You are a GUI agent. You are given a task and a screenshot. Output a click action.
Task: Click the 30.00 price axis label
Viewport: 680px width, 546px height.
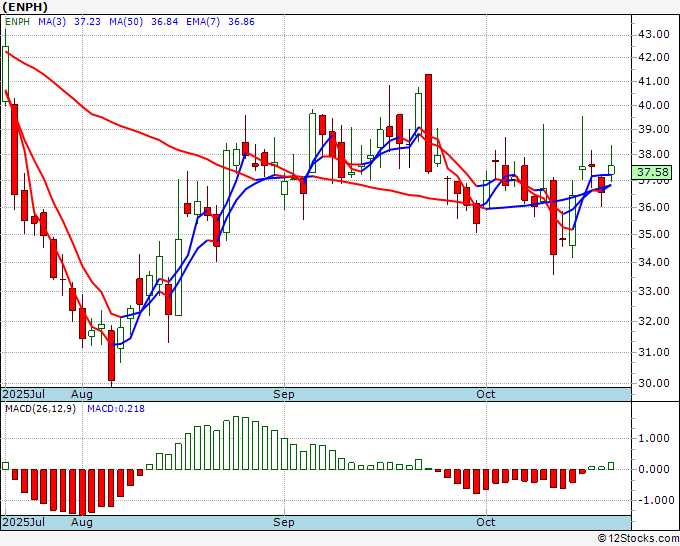point(654,383)
